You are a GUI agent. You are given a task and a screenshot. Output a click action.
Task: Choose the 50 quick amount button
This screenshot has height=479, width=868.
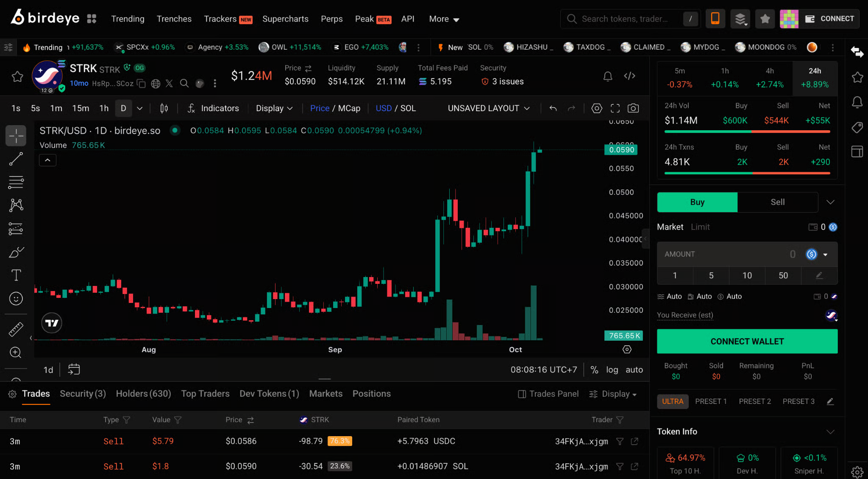click(x=783, y=275)
